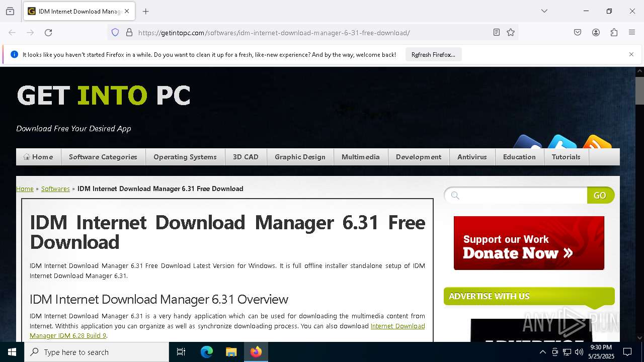Close the IDM Internet Download Manager tab
The width and height of the screenshot is (644, 362).
tap(127, 11)
